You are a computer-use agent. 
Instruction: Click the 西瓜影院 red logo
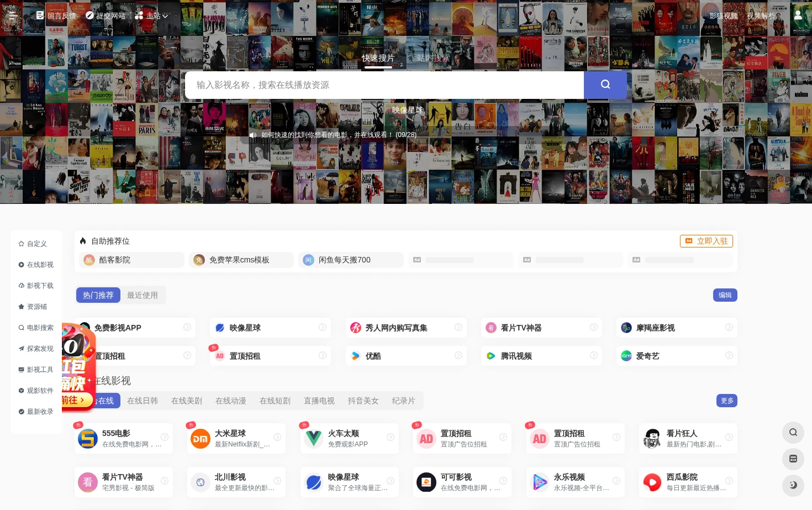click(x=652, y=482)
